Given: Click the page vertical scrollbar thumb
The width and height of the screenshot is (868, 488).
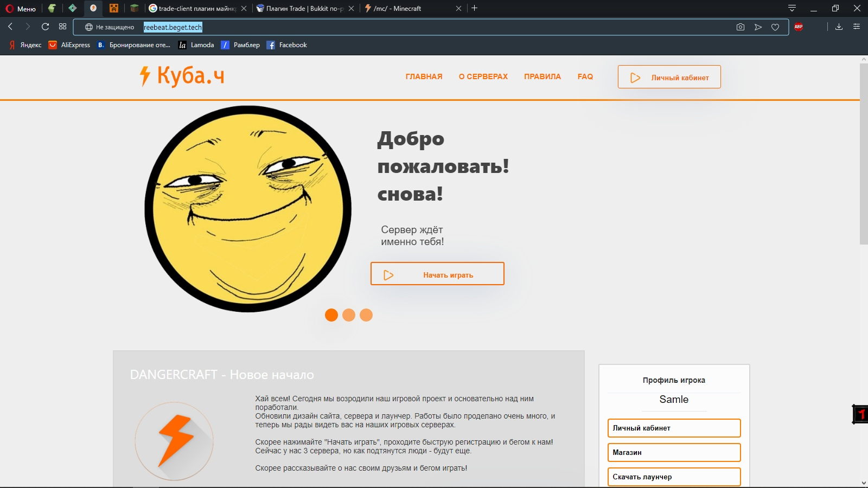Looking at the screenshot, I should pos(864,154).
